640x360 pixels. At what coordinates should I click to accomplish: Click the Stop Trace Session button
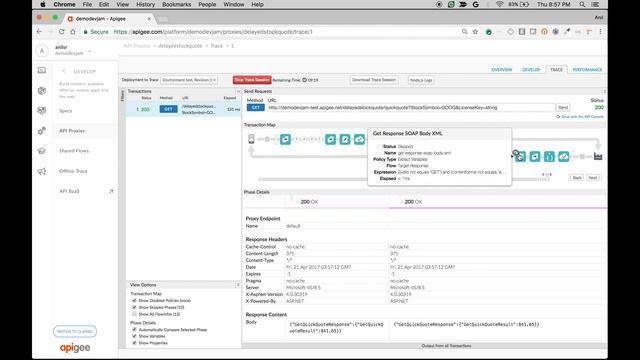(252, 80)
